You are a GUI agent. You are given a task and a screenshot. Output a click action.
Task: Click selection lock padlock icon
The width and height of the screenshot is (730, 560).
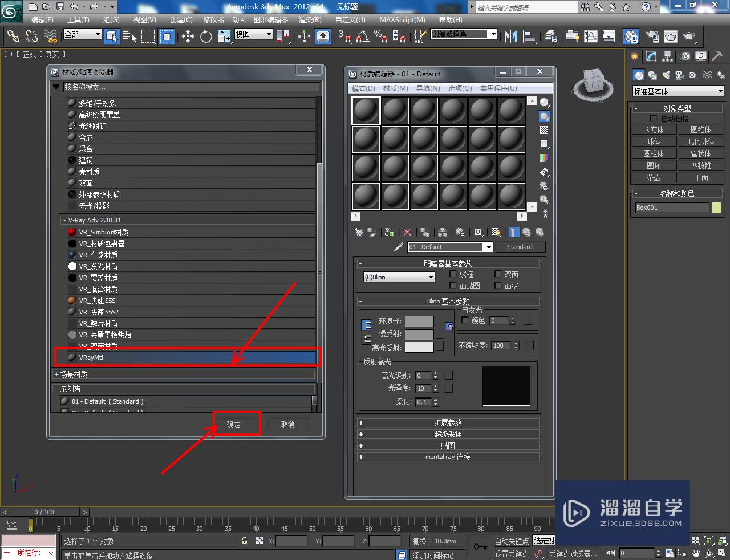(x=245, y=541)
